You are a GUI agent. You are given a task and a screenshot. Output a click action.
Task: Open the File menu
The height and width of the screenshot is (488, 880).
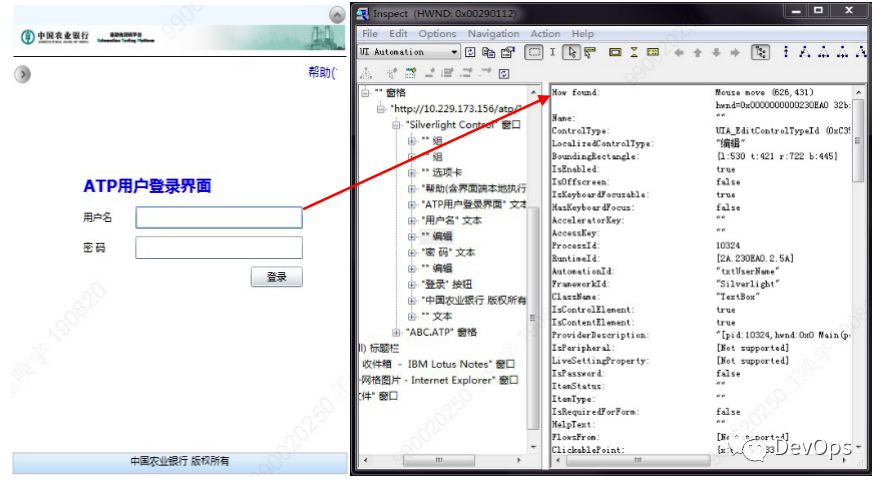(370, 34)
